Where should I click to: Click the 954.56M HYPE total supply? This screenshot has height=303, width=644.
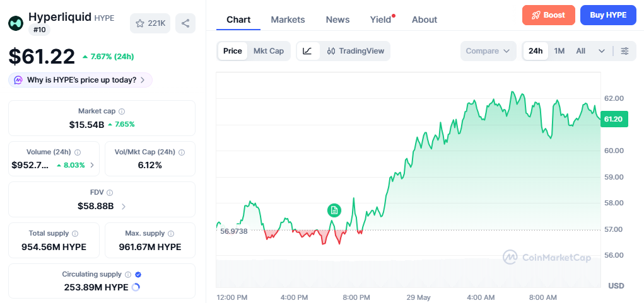tap(54, 247)
